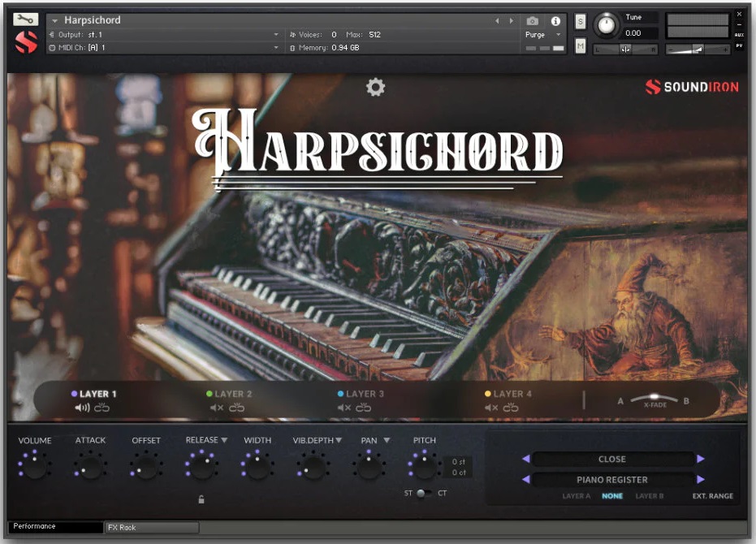Take a snapshot with the camera icon
Image resolution: width=756 pixels, height=544 pixels.
tap(533, 21)
